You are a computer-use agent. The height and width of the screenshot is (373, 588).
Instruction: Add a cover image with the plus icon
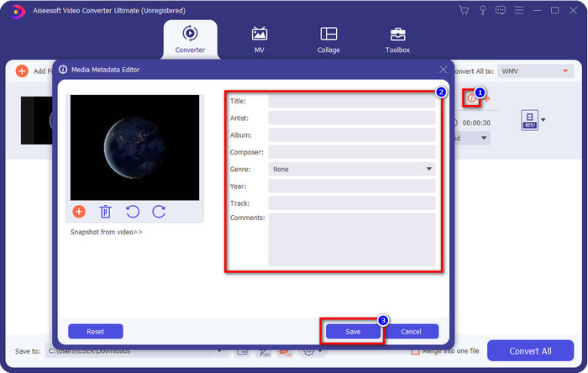tap(79, 212)
